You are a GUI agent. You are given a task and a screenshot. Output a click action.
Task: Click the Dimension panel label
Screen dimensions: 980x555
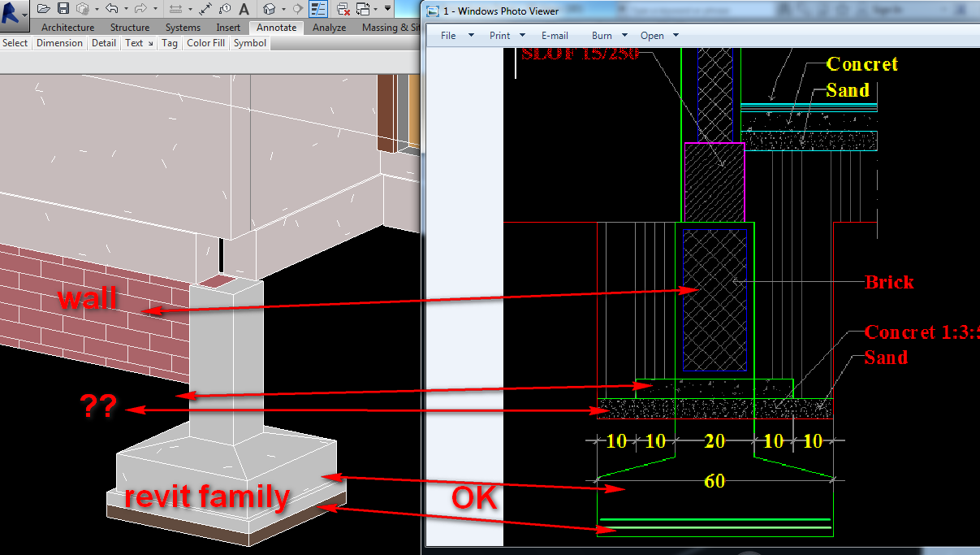59,43
